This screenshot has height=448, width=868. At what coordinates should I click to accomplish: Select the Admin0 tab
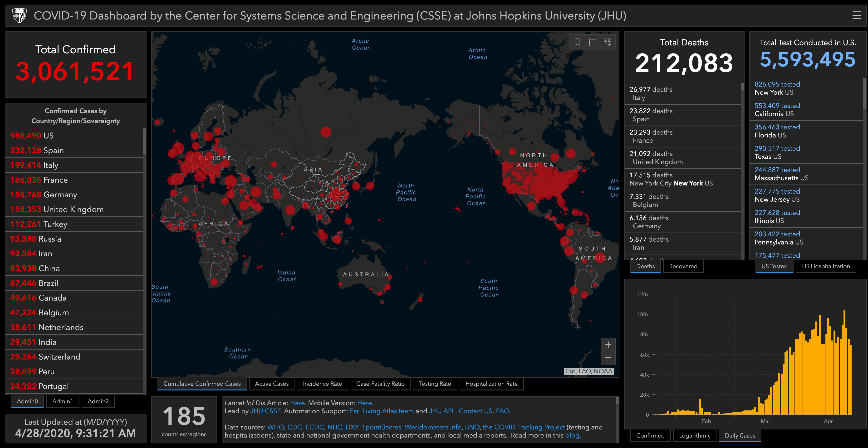(x=27, y=401)
